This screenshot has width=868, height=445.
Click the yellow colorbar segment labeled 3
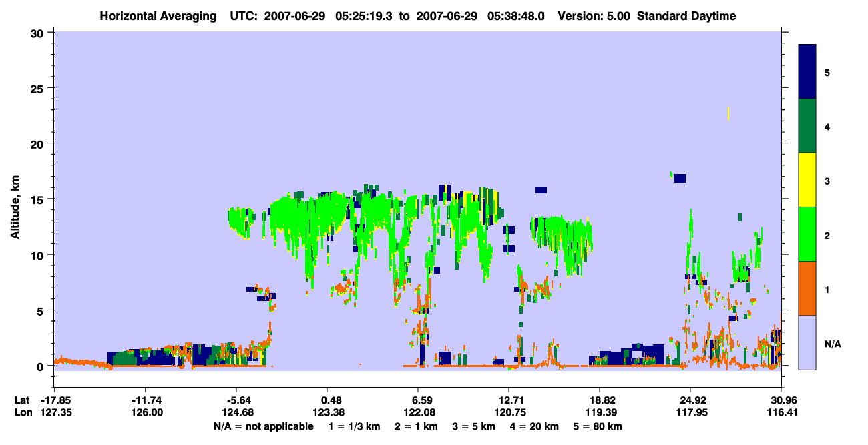pyautogui.click(x=808, y=180)
